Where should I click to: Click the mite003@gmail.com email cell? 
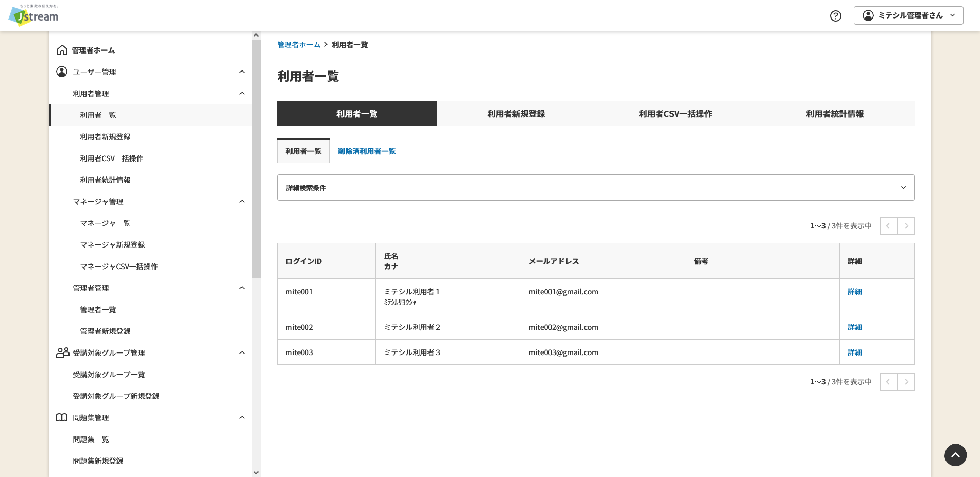coord(603,352)
